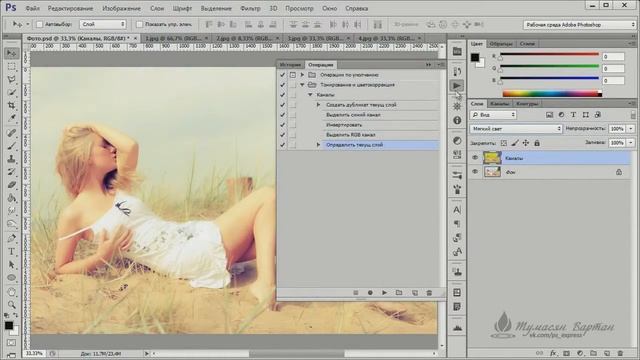
Task: Select the Path Selection tool
Action: pyautogui.click(x=11, y=264)
